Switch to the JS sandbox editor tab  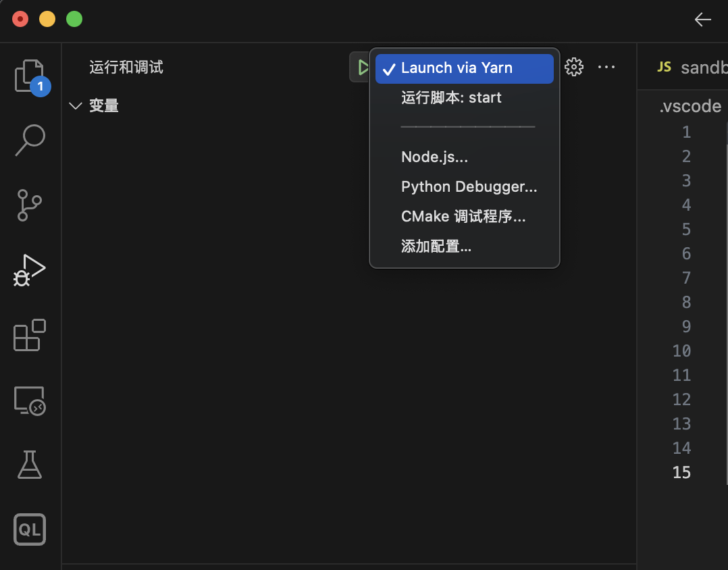point(692,68)
